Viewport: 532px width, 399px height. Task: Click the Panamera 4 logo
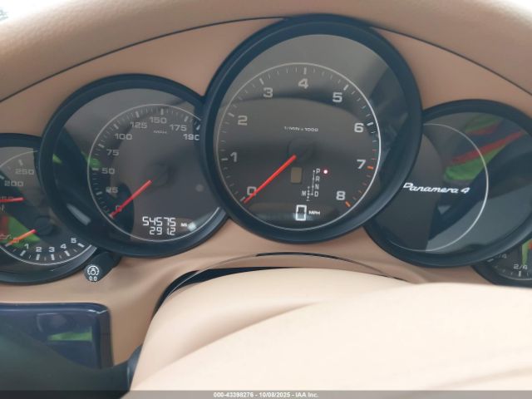443,187
